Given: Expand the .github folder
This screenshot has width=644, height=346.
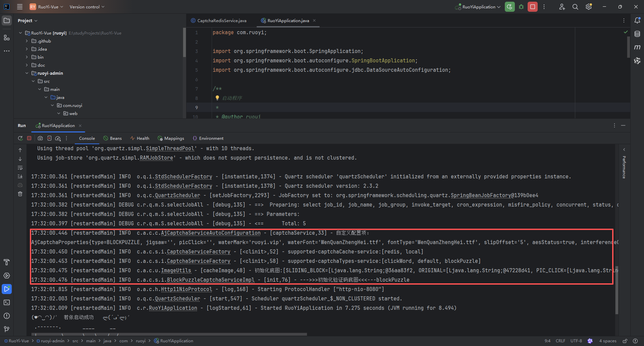Looking at the screenshot, I should point(27,41).
